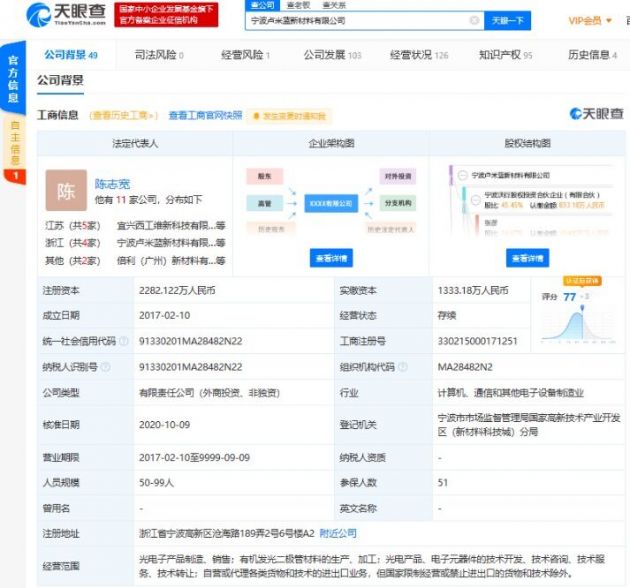The image size is (630, 588).
Task: Select the 官方信息 side tab
Action: pos(13,78)
